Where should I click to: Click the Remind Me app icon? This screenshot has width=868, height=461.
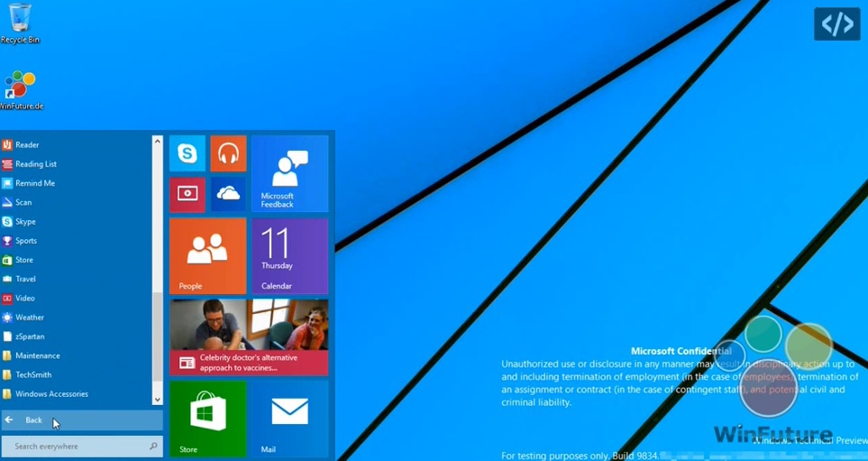[x=6, y=183]
